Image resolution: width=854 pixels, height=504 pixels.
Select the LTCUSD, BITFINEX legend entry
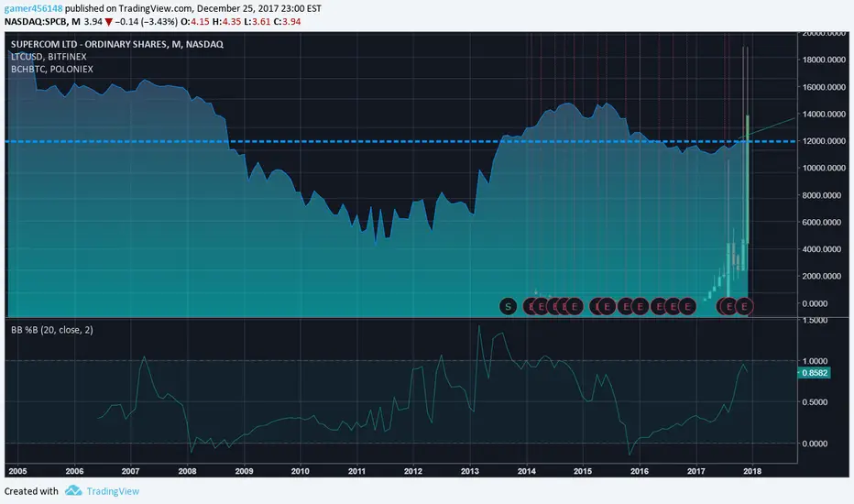click(49, 57)
